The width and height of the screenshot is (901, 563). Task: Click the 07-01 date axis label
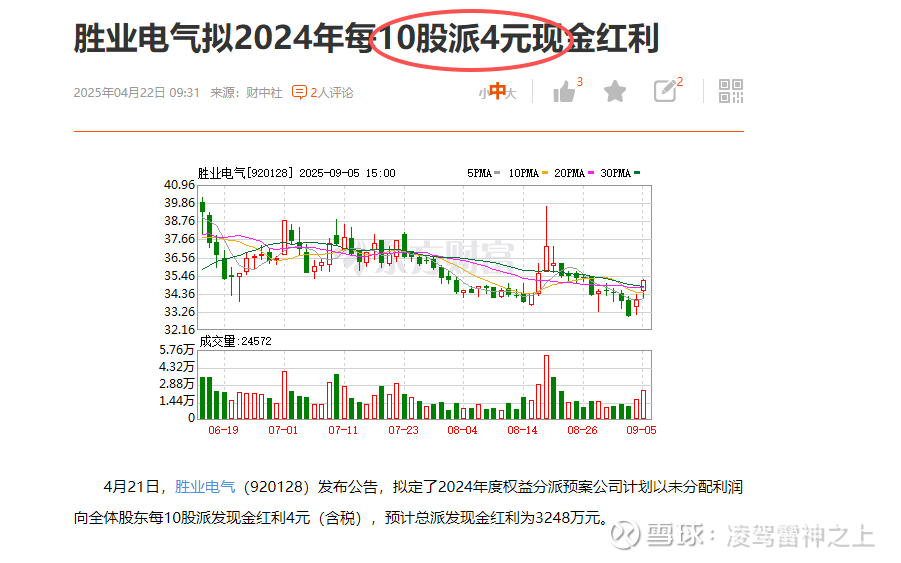pyautogui.click(x=283, y=430)
